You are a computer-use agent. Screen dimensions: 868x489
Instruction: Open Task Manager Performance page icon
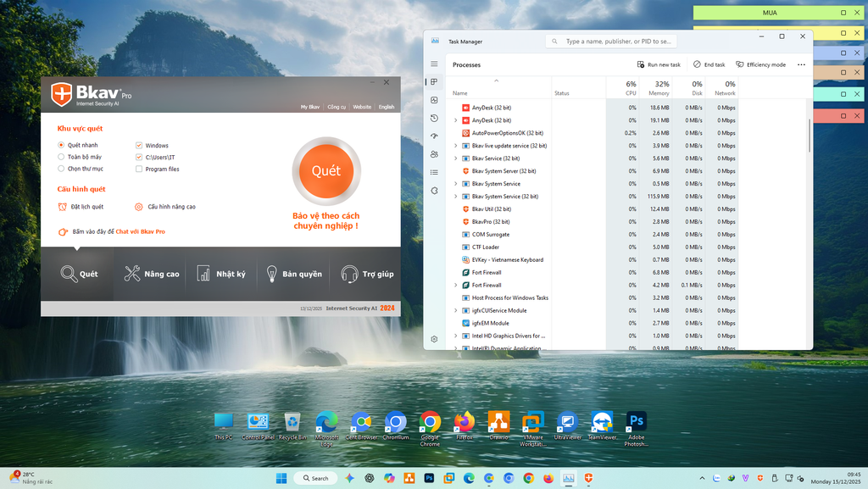tap(434, 100)
